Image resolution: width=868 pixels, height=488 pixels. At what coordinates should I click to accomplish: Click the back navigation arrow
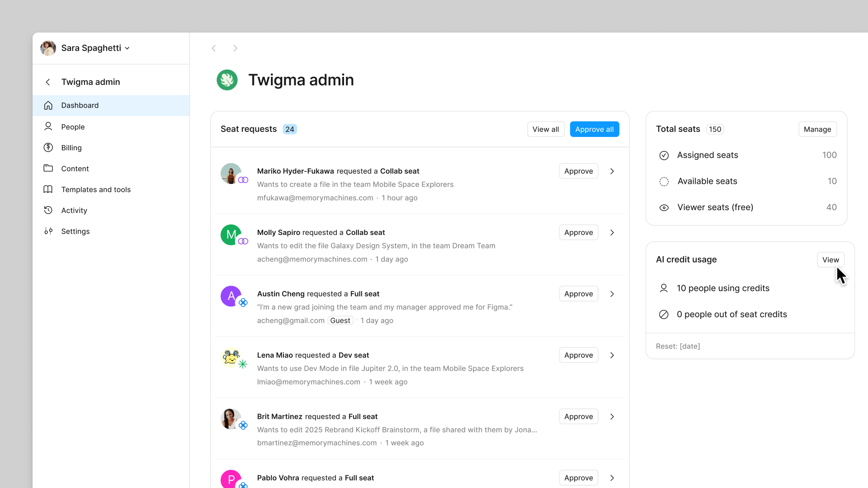(214, 48)
